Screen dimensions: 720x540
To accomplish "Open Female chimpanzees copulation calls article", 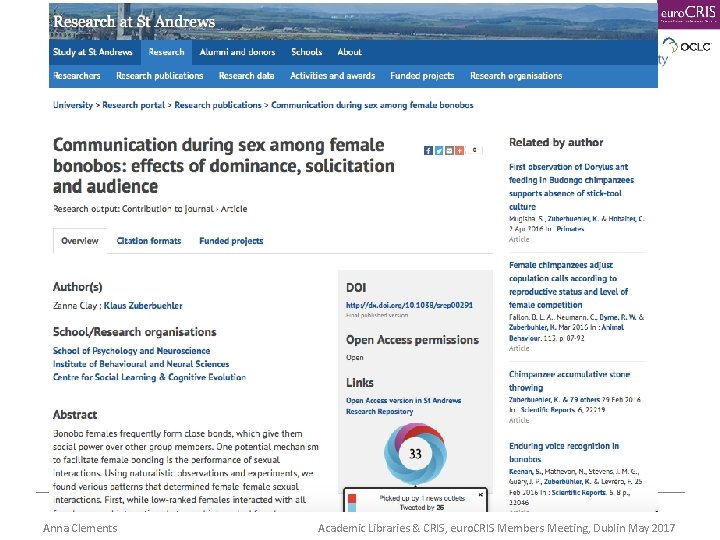I will 568,285.
